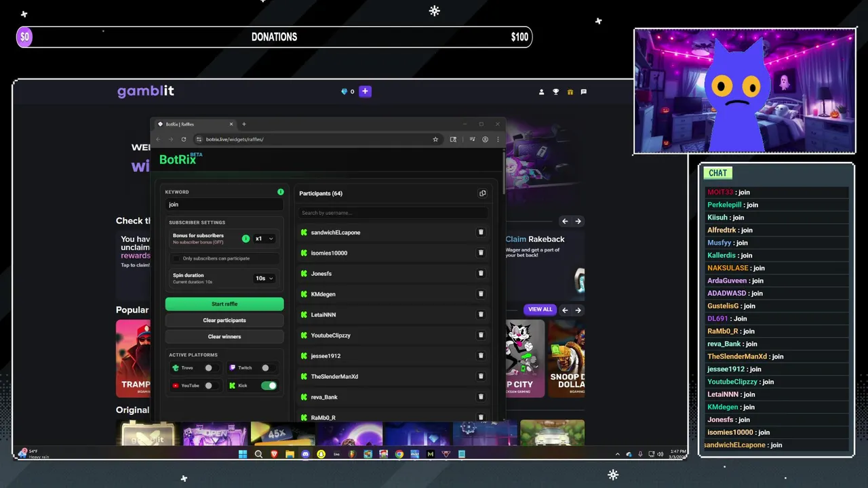Click the Participants (64) heading

[321, 193]
